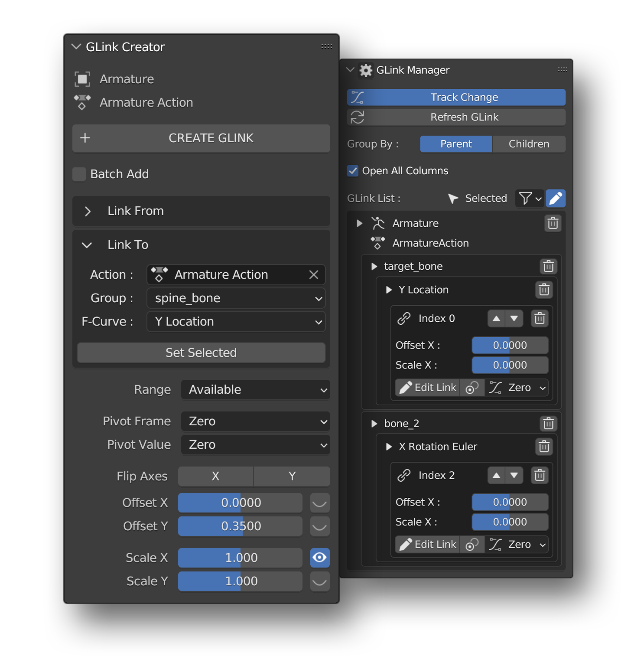Delete the X Rotation Euler link
Screen dimensions: 644x656
(x=544, y=447)
